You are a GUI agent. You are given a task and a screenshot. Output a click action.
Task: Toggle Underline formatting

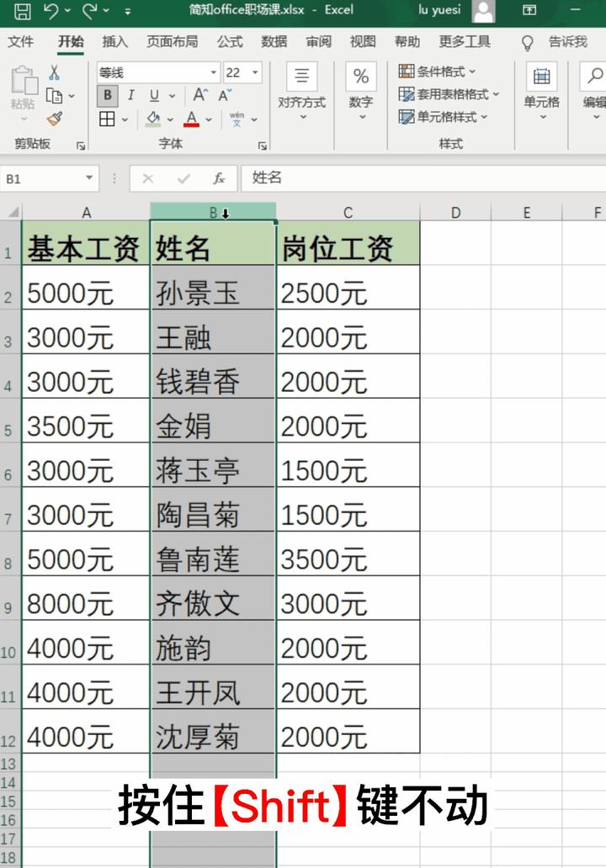click(x=155, y=95)
